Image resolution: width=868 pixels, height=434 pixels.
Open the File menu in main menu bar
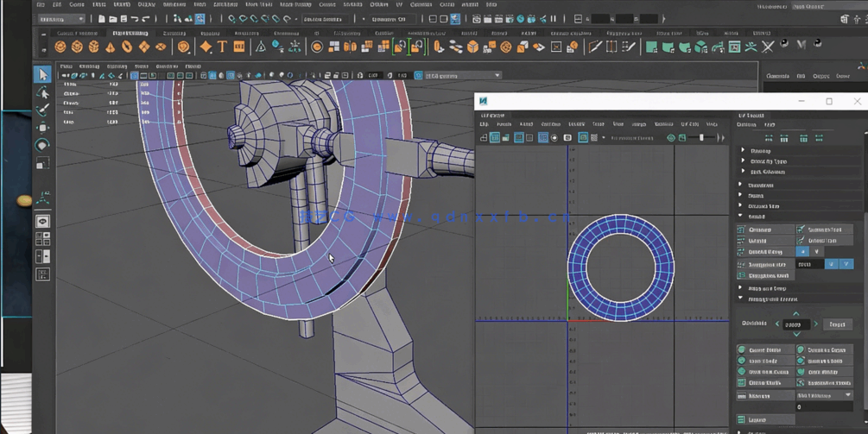click(x=41, y=4)
